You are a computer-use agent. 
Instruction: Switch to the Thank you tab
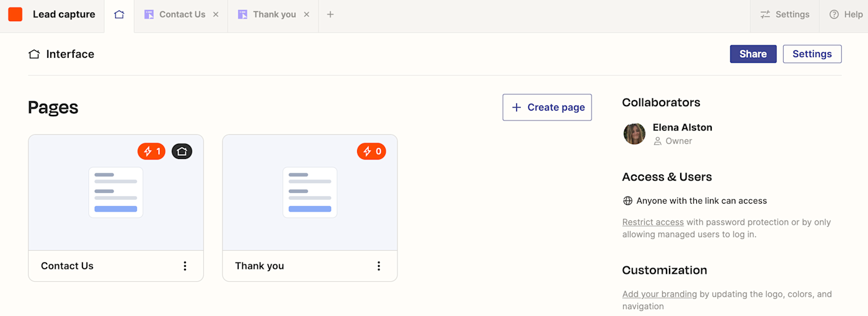pyautogui.click(x=268, y=14)
